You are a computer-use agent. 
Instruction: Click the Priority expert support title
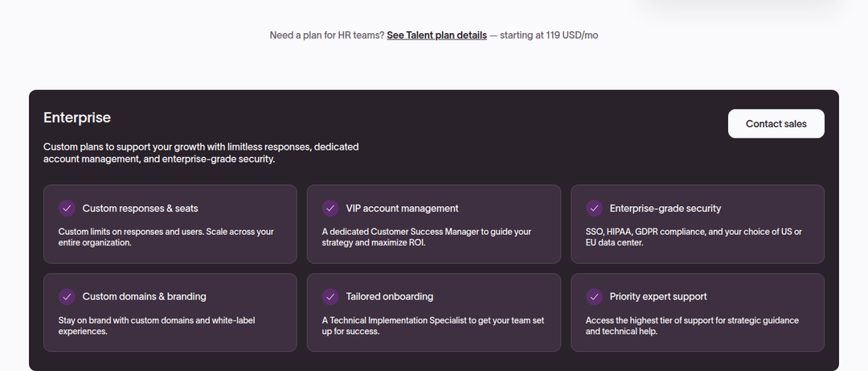coord(657,297)
